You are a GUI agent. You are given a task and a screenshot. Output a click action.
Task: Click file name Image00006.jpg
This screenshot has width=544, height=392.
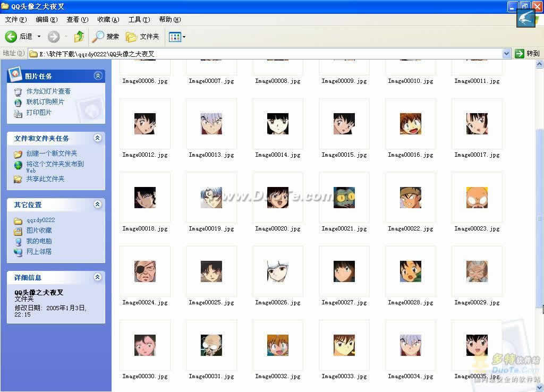[x=145, y=81]
